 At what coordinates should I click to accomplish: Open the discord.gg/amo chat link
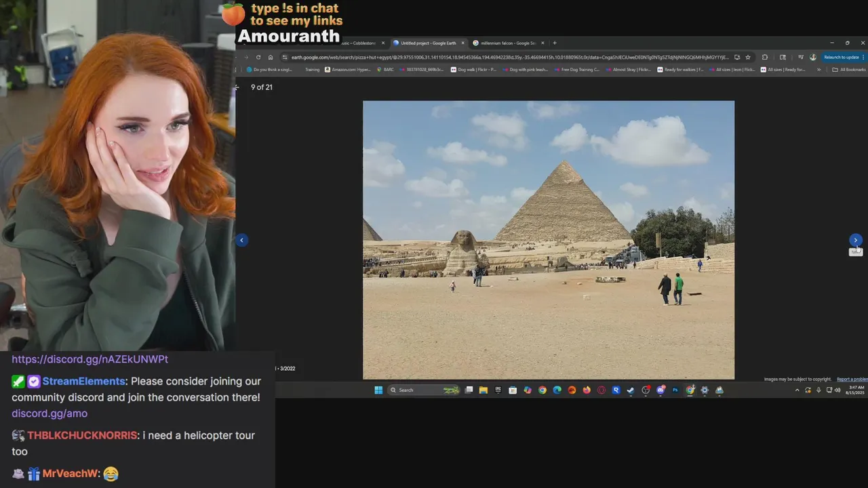[50, 413]
